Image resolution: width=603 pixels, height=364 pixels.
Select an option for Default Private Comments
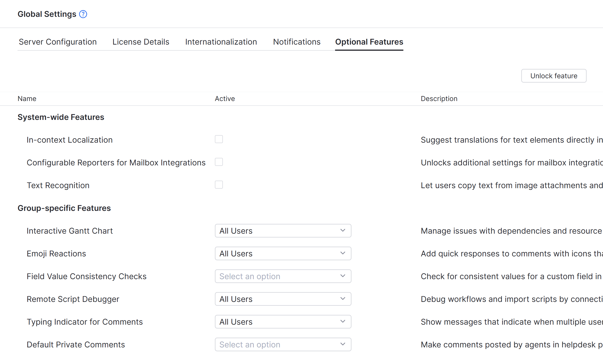tap(283, 344)
